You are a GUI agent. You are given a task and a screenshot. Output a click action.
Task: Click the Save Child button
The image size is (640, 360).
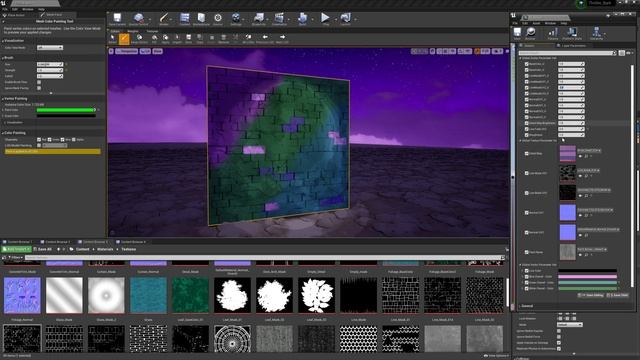click(x=618, y=295)
